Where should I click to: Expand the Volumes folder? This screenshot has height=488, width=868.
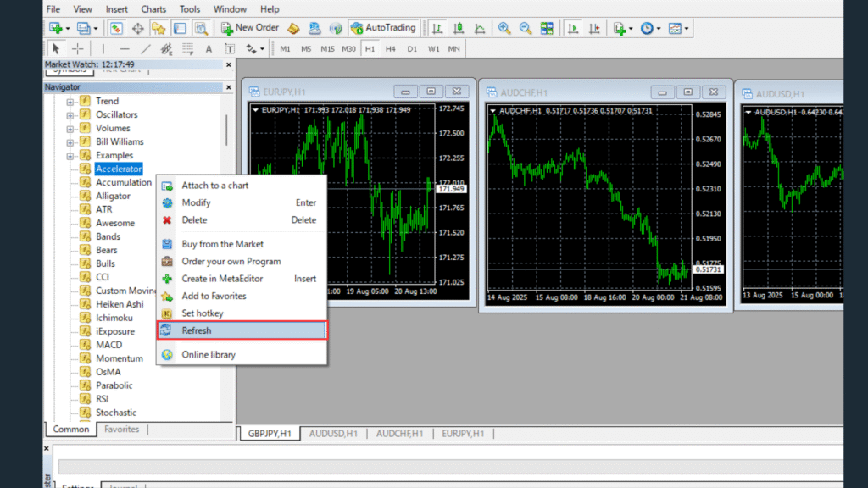[70, 129]
